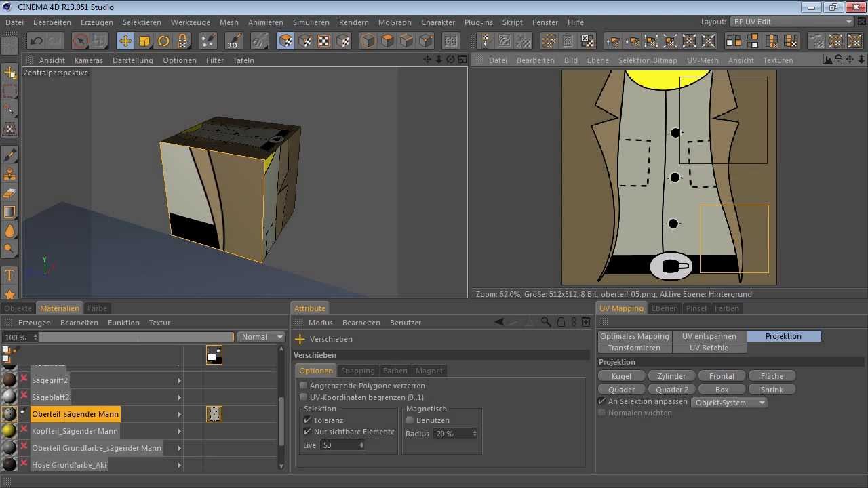Open the MoGraph menu
The image size is (868, 488).
(x=395, y=22)
